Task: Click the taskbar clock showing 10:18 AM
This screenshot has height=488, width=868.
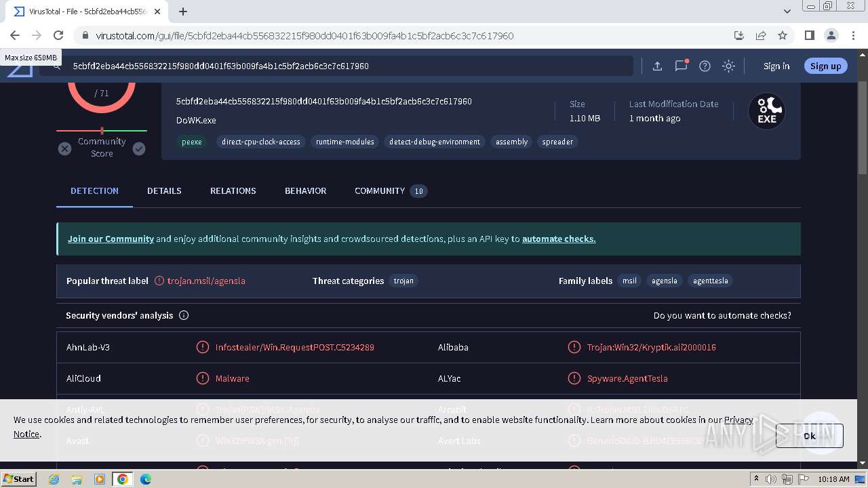Action: pos(833,479)
